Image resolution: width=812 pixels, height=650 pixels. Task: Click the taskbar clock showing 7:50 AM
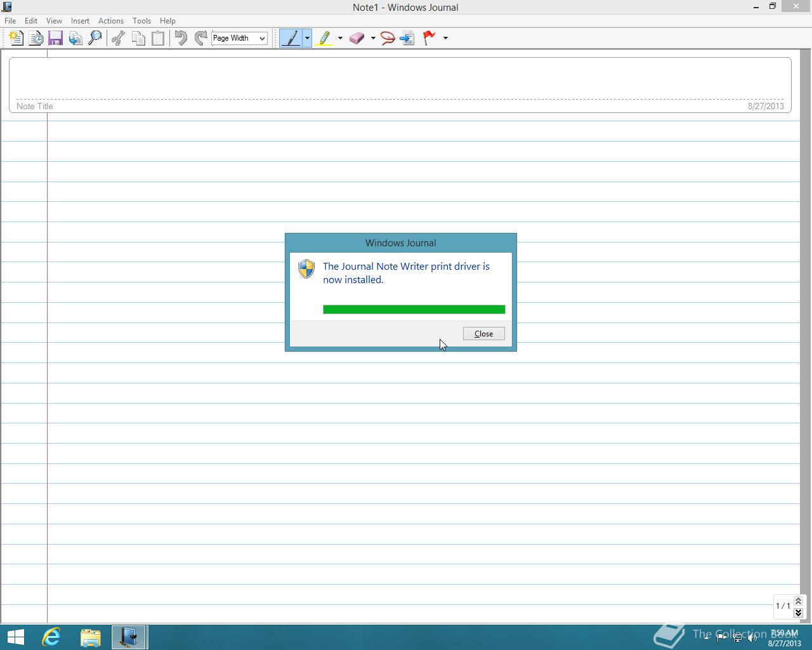(x=784, y=637)
